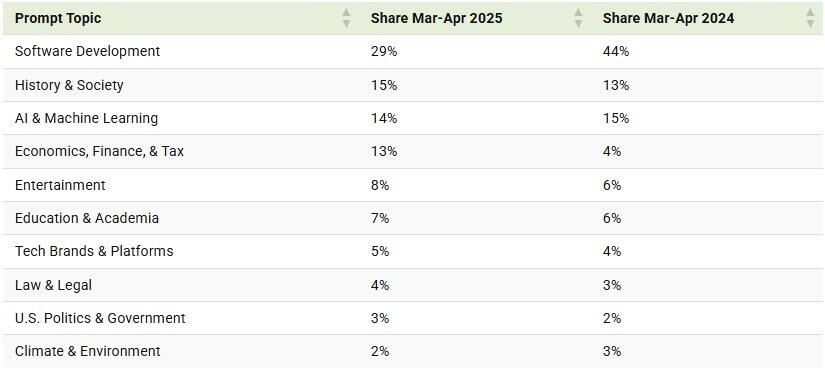Select U.S. Politics & Government row
825x374 pixels.
pyautogui.click(x=412, y=318)
